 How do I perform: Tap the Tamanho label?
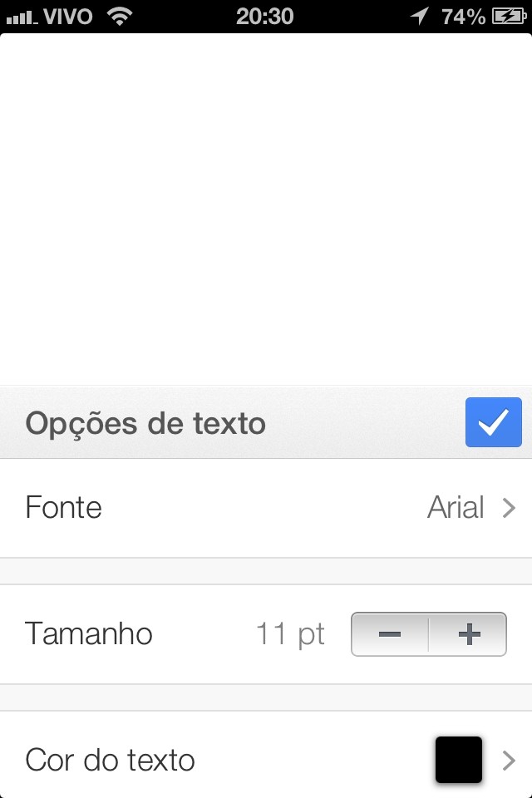(89, 634)
